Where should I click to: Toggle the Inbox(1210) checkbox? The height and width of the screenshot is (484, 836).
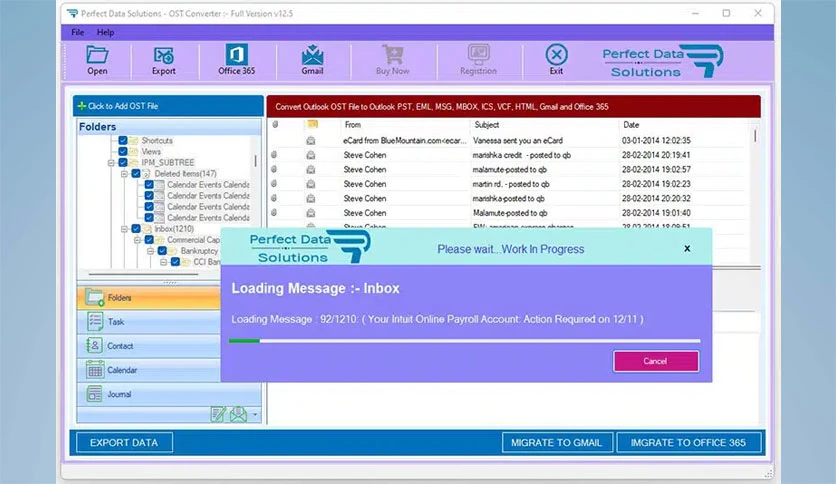[136, 228]
